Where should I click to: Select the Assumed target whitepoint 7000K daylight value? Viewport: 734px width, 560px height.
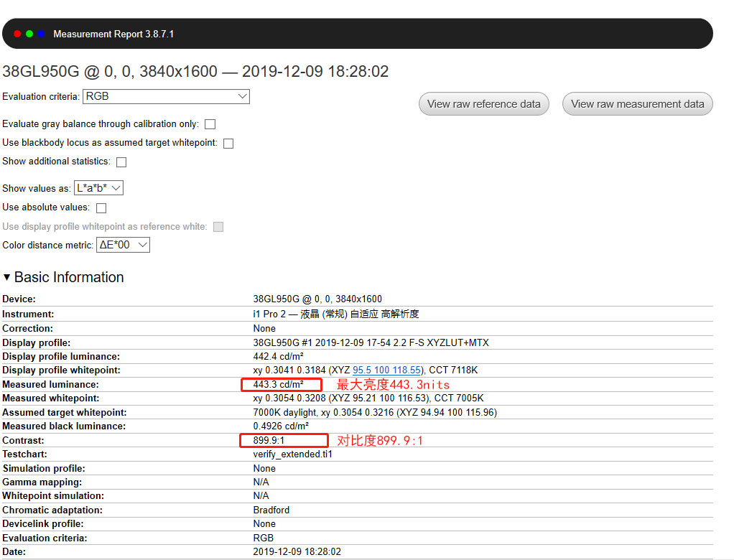coord(375,413)
